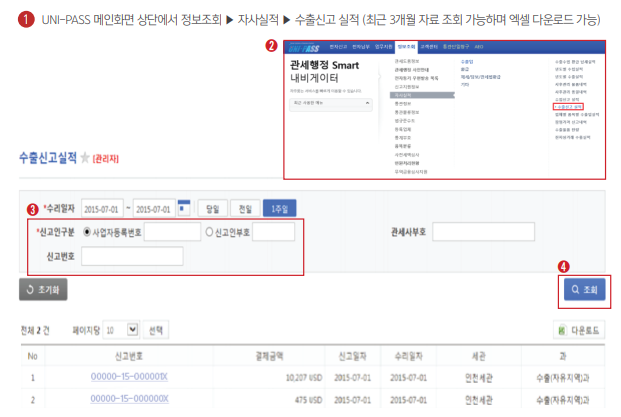Click the 당일 date shortcut button
The image size is (621, 417).
[212, 209]
